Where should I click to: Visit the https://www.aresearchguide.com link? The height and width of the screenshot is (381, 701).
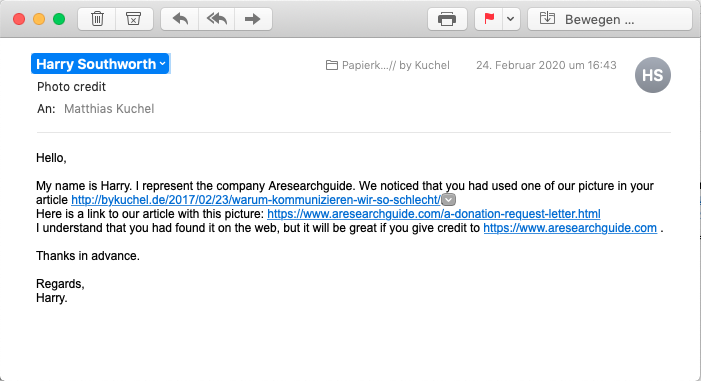(570, 228)
